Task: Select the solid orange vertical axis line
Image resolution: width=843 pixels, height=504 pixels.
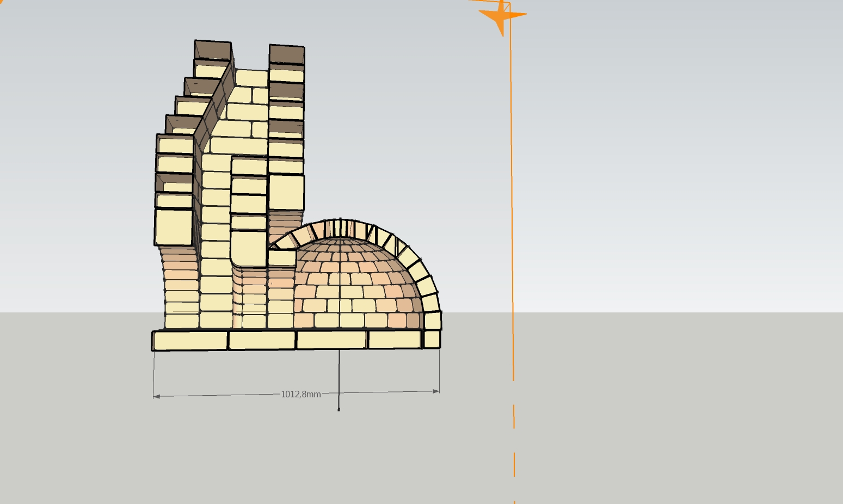Action: tap(511, 190)
